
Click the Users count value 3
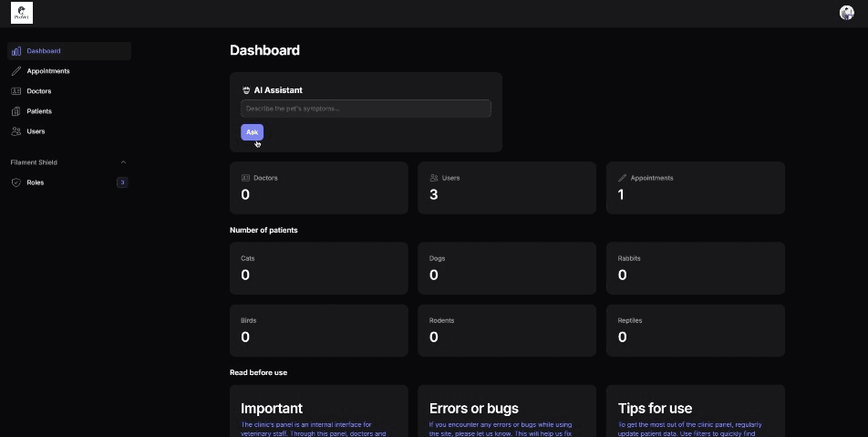click(x=433, y=194)
